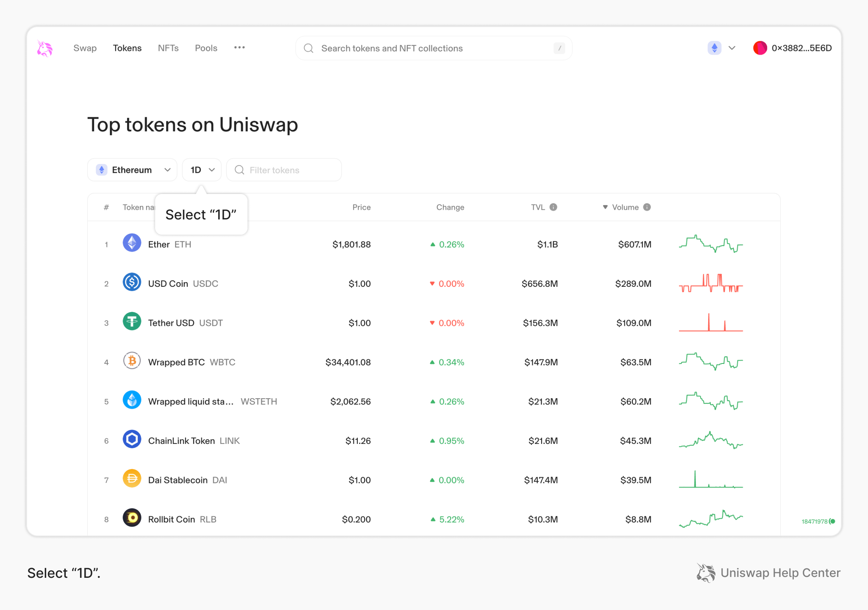Click the magnifier icon in the top search bar
868x610 pixels.
tap(309, 48)
